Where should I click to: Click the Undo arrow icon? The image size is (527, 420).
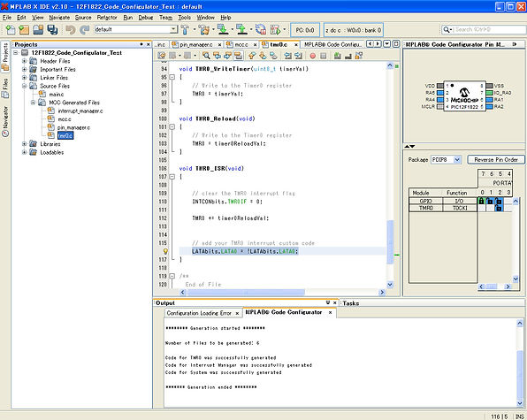click(x=70, y=30)
